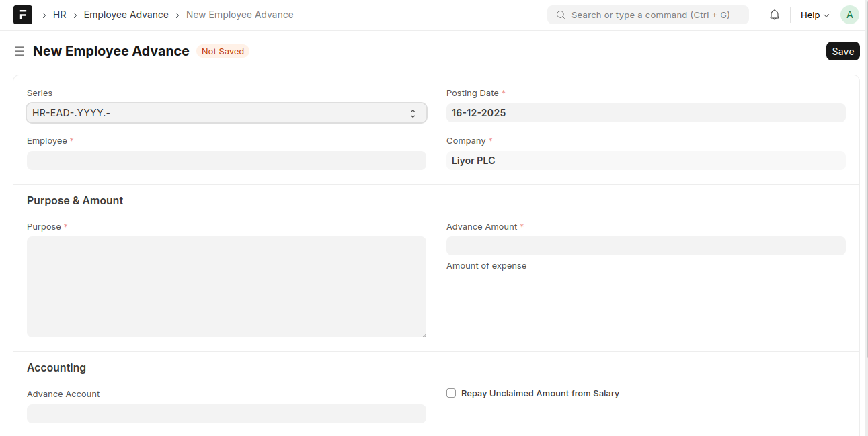This screenshot has width=868, height=436.
Task: Select the Advance Account field
Action: tap(227, 414)
